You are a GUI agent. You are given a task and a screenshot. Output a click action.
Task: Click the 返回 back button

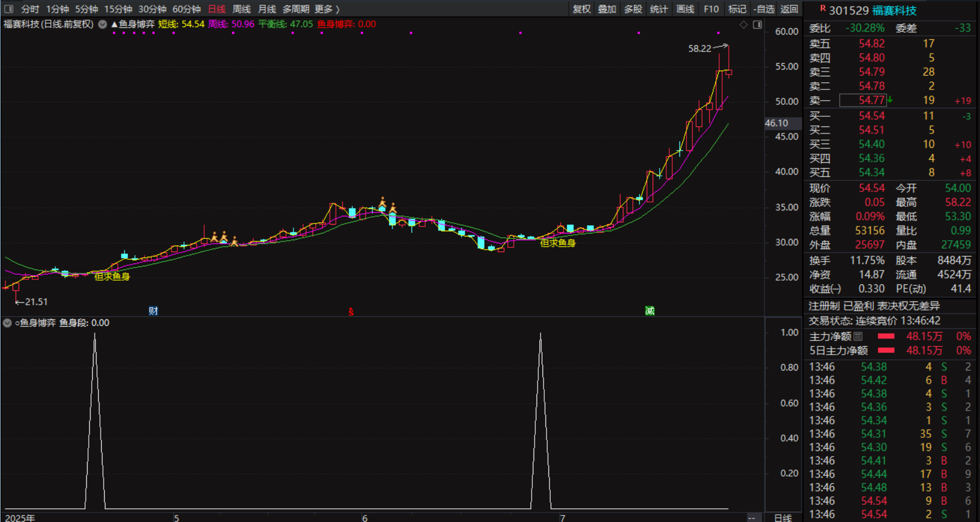pos(789,9)
